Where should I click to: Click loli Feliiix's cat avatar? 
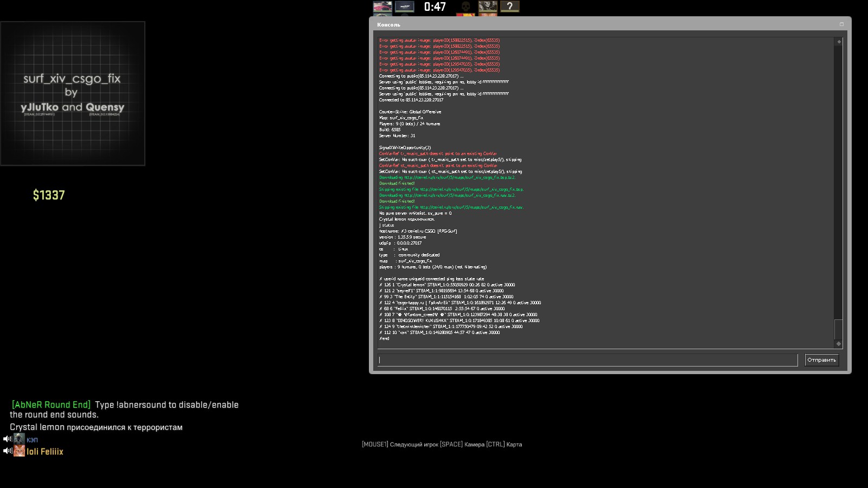pyautogui.click(x=19, y=451)
